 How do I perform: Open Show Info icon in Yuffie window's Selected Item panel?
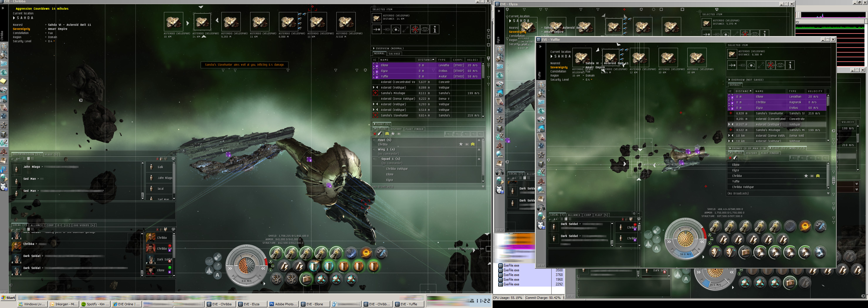[x=790, y=65]
